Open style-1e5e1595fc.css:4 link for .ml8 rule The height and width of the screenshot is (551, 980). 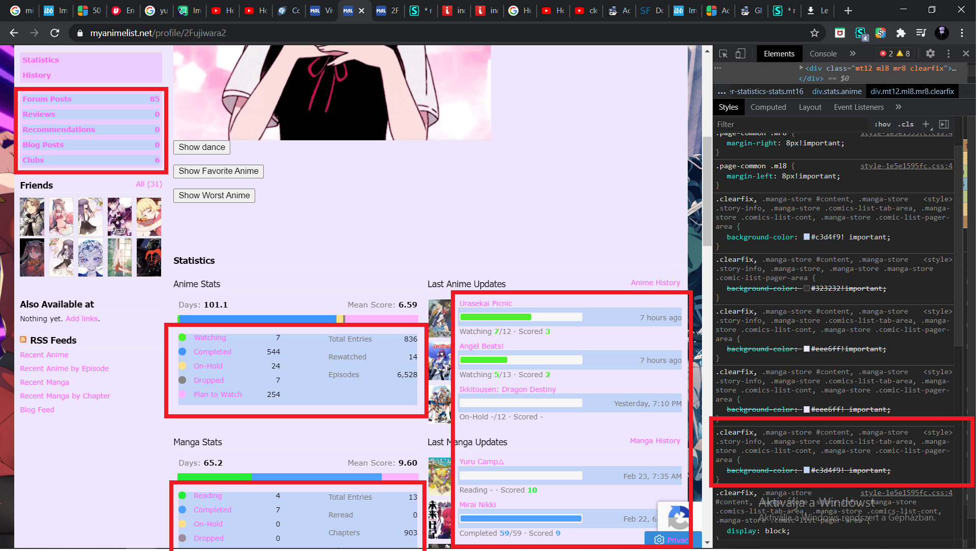pos(906,166)
